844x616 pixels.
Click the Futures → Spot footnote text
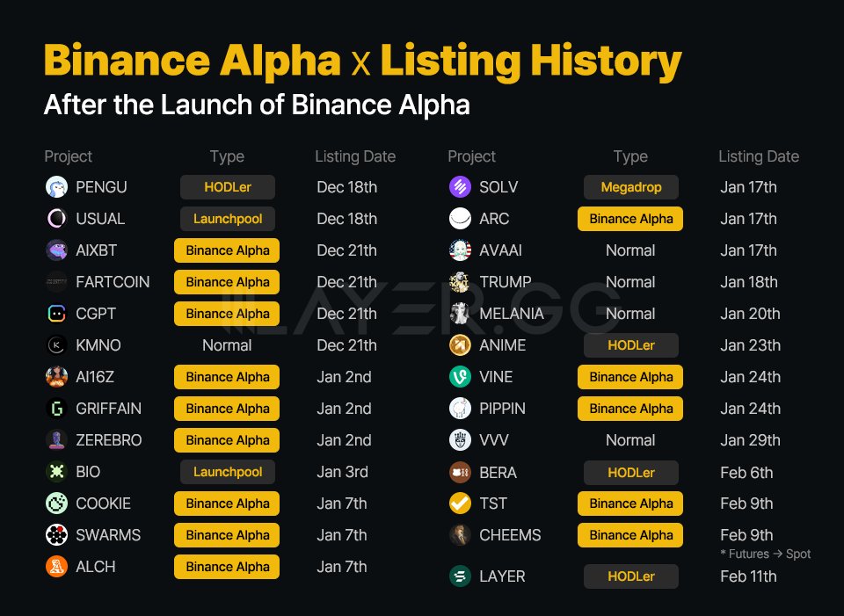pyautogui.click(x=764, y=554)
